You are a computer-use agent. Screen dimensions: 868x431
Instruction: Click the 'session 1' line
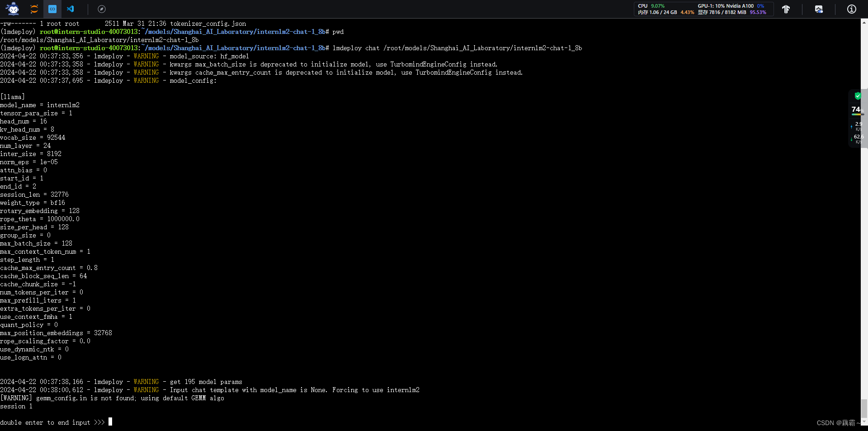(x=16, y=406)
